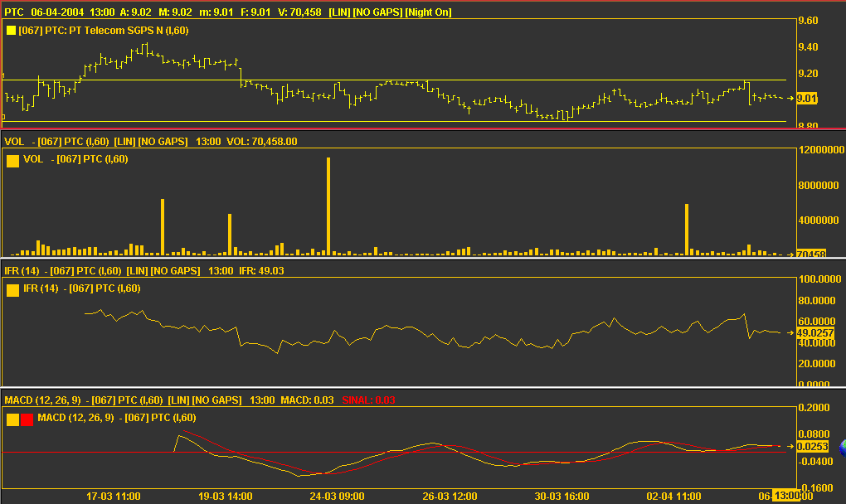This screenshot has height=504, width=846.
Task: Click the '26-03 12:00' date label
Action: [x=450, y=497]
